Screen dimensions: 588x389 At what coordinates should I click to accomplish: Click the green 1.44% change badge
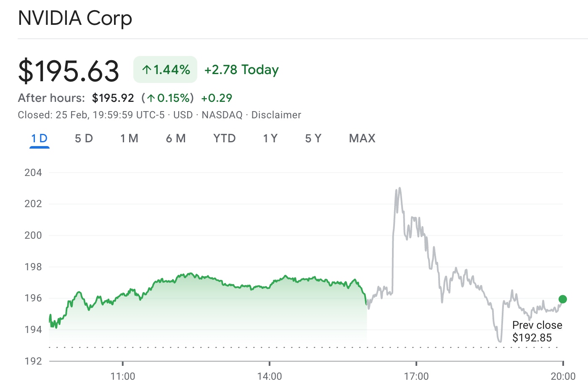[x=164, y=69]
